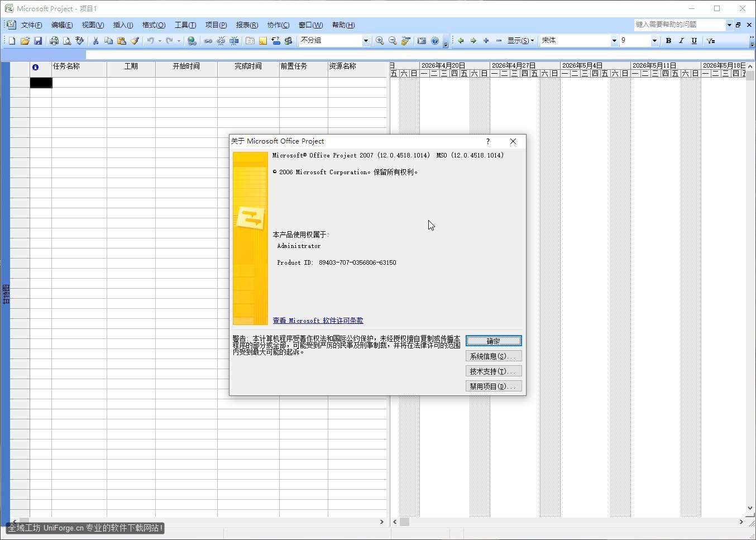The image size is (756, 540).
Task: Open the AutoFilter funnel icon
Action: click(710, 41)
